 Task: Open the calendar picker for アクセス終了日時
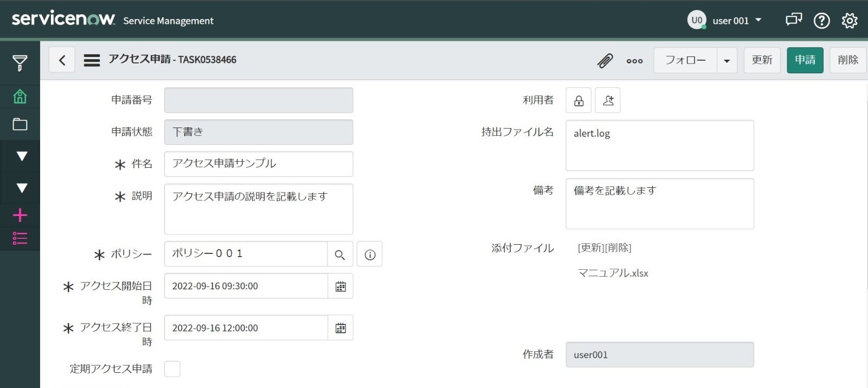pos(340,328)
